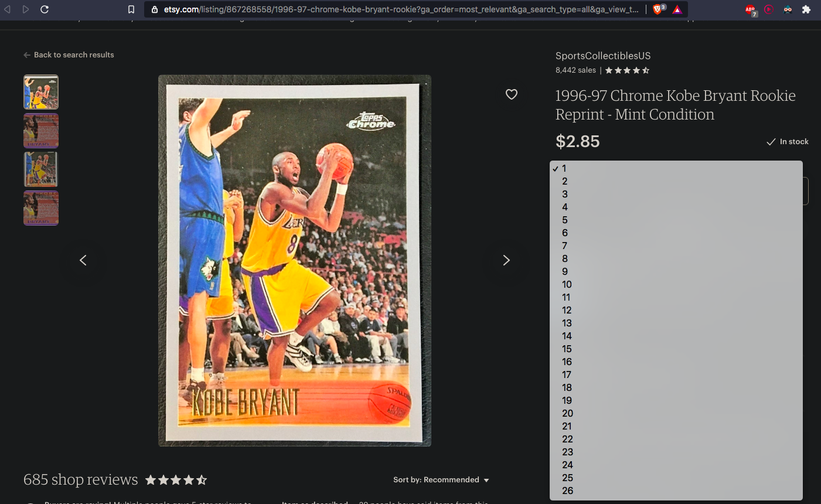The image size is (821, 504).
Task: Click the lock icon beside etsy.com
Action: pyautogui.click(x=155, y=9)
